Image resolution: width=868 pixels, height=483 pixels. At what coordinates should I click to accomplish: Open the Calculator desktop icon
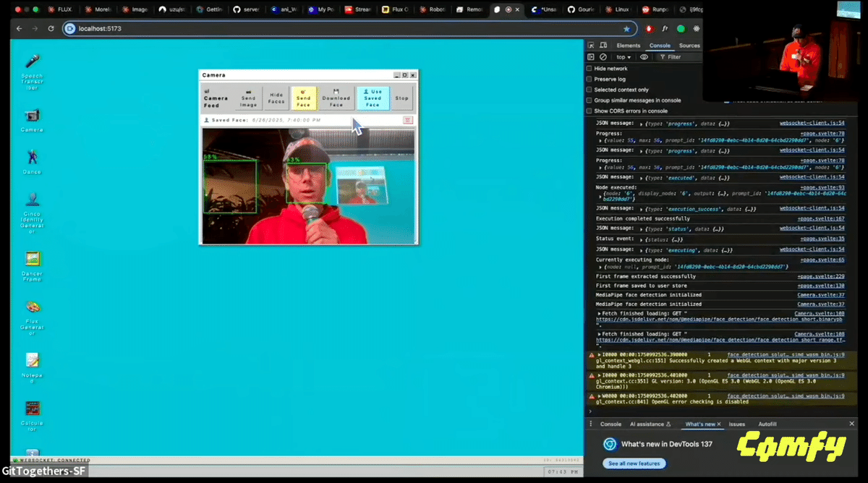(x=32, y=416)
